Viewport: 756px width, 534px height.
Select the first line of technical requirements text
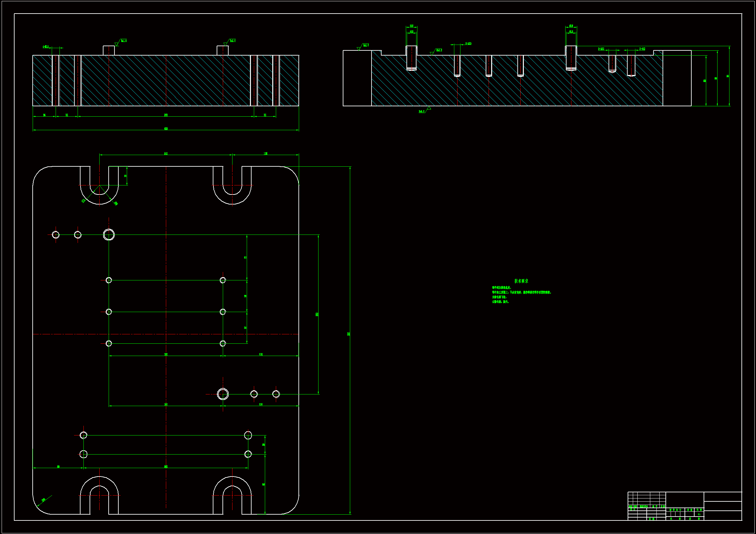502,288
